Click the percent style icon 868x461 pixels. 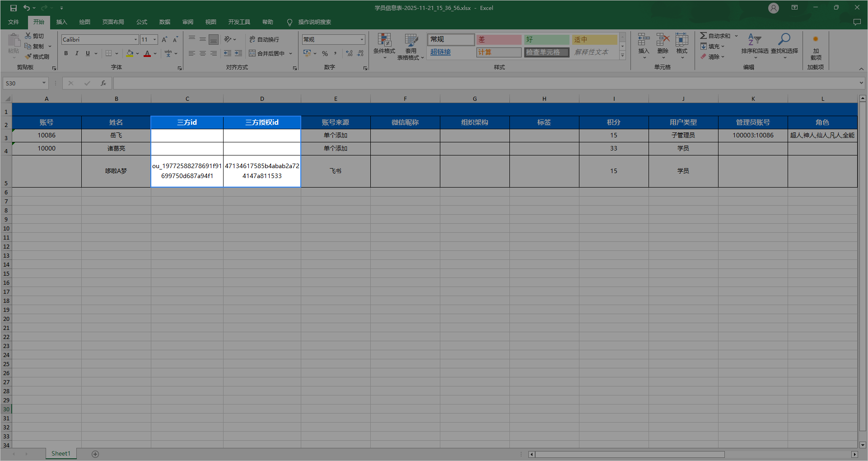[325, 53]
